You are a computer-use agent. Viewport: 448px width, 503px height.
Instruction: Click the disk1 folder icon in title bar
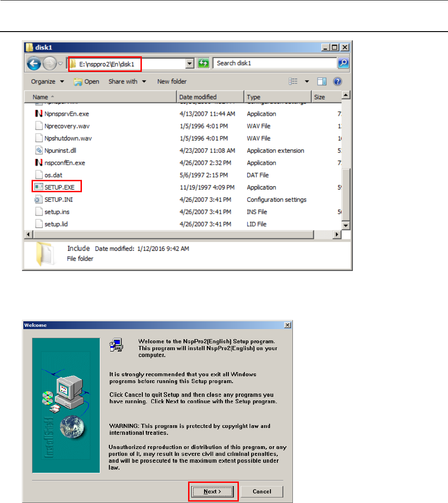pos(29,47)
